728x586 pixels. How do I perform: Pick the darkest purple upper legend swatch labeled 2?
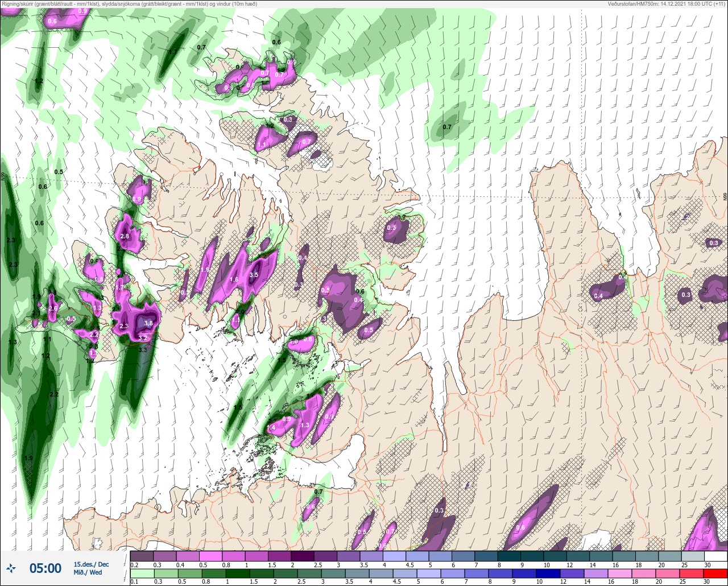click(303, 556)
